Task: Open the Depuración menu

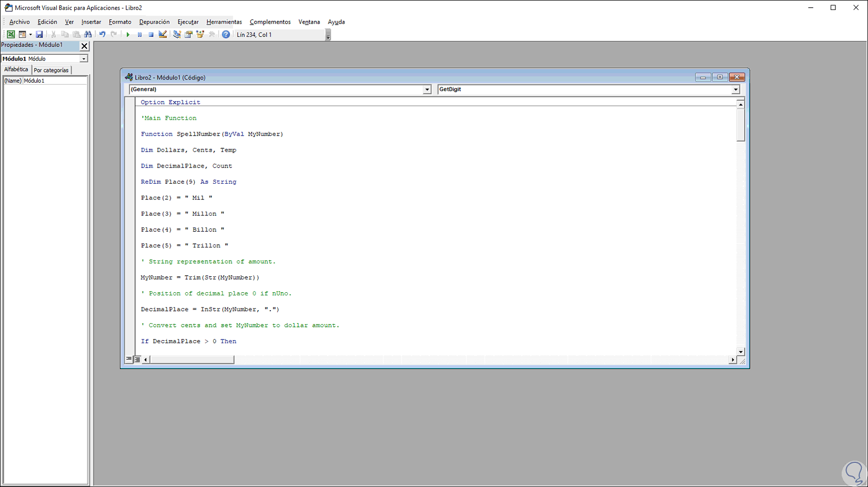Action: point(154,22)
